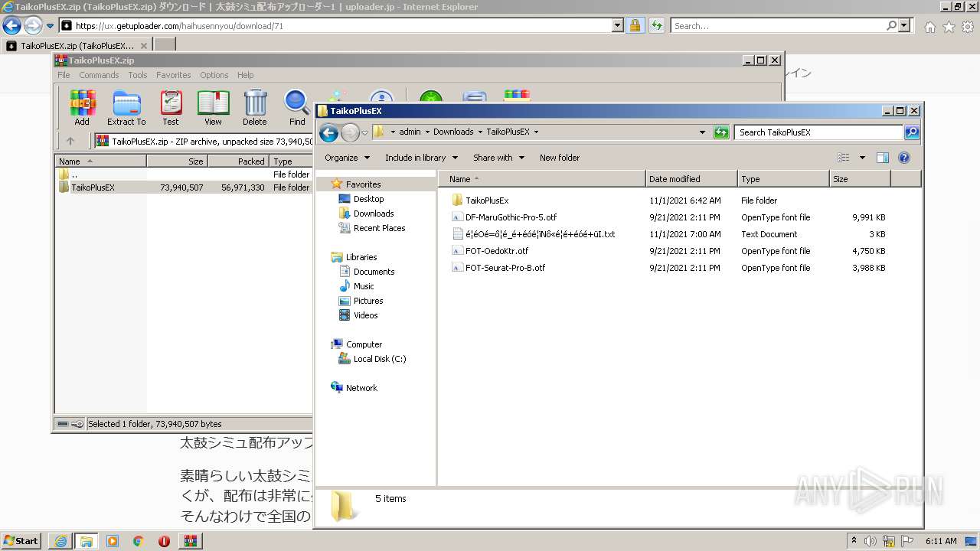Click the Extract To icon in WinRAR
This screenshot has height=551, width=980.
pos(126,107)
